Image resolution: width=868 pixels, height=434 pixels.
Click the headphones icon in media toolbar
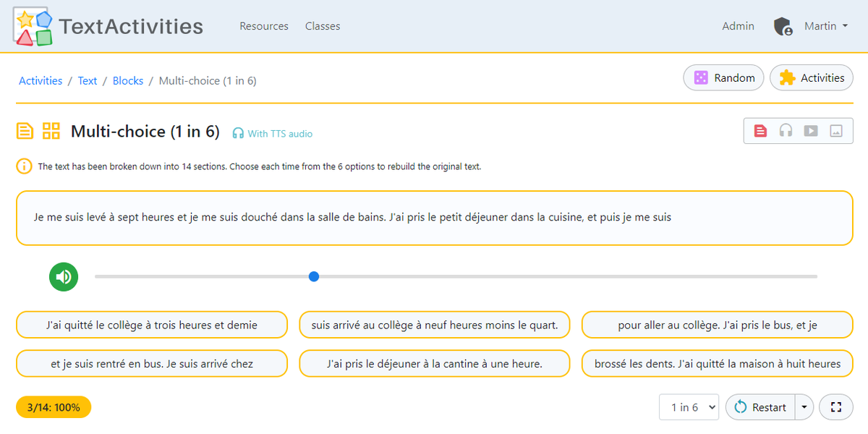pos(786,131)
